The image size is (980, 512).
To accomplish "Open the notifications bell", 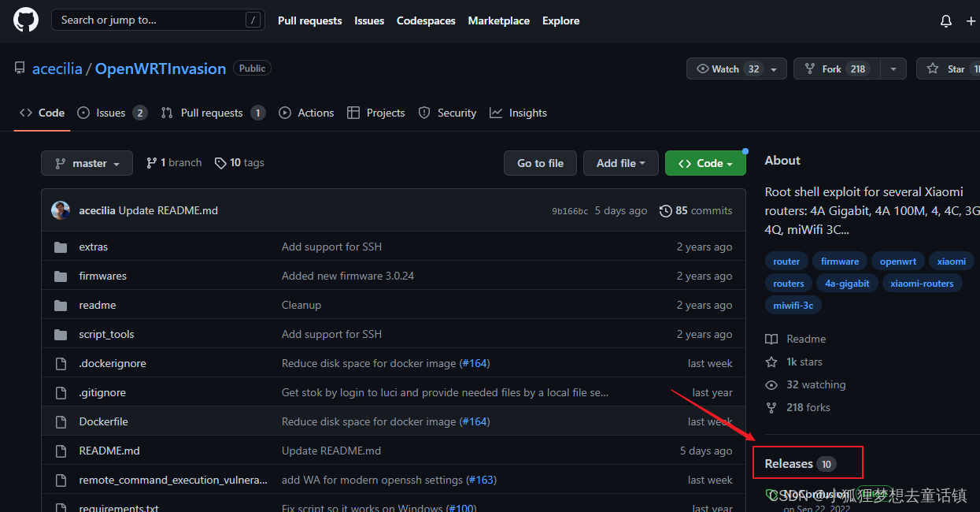I will tap(946, 21).
